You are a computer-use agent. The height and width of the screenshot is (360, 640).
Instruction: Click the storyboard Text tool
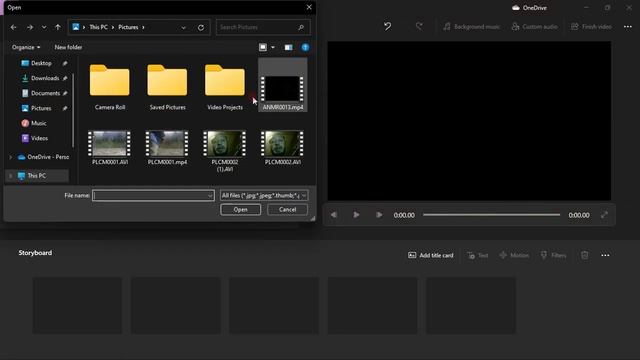point(478,256)
